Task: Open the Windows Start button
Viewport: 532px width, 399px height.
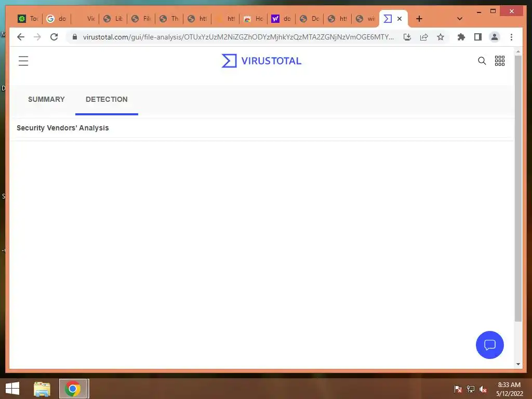Action: coord(12,389)
